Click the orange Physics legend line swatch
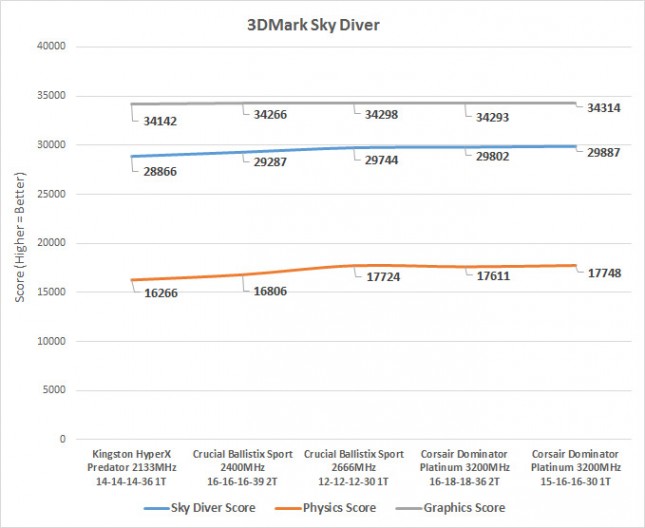Image resolution: width=645 pixels, height=528 pixels. (x=288, y=509)
